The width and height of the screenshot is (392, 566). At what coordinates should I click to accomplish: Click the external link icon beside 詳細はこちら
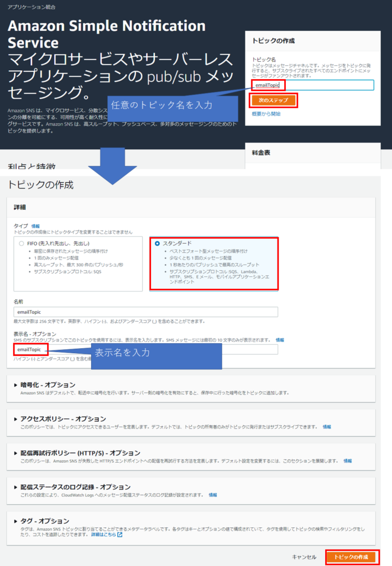[120, 534]
